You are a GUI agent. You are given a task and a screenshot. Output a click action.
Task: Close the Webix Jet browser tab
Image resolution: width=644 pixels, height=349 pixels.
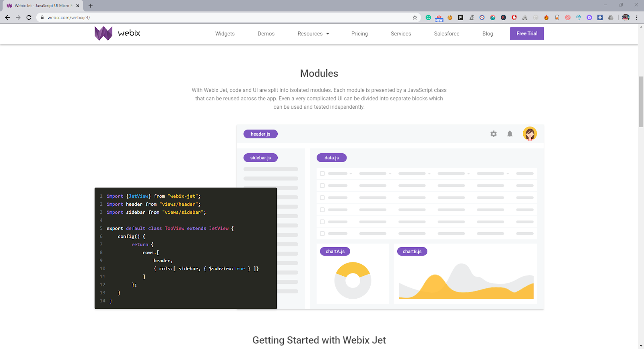pyautogui.click(x=78, y=6)
